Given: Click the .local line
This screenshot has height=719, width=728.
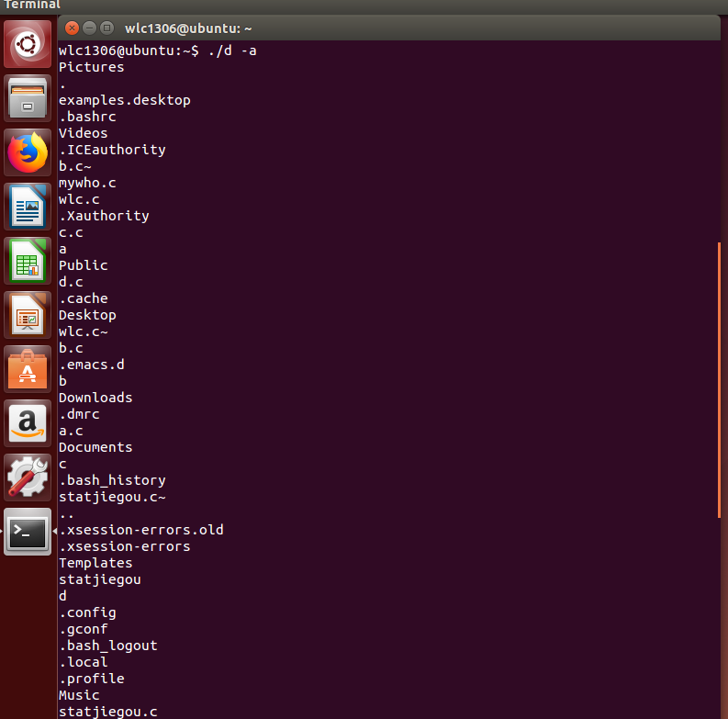Looking at the screenshot, I should (84, 662).
